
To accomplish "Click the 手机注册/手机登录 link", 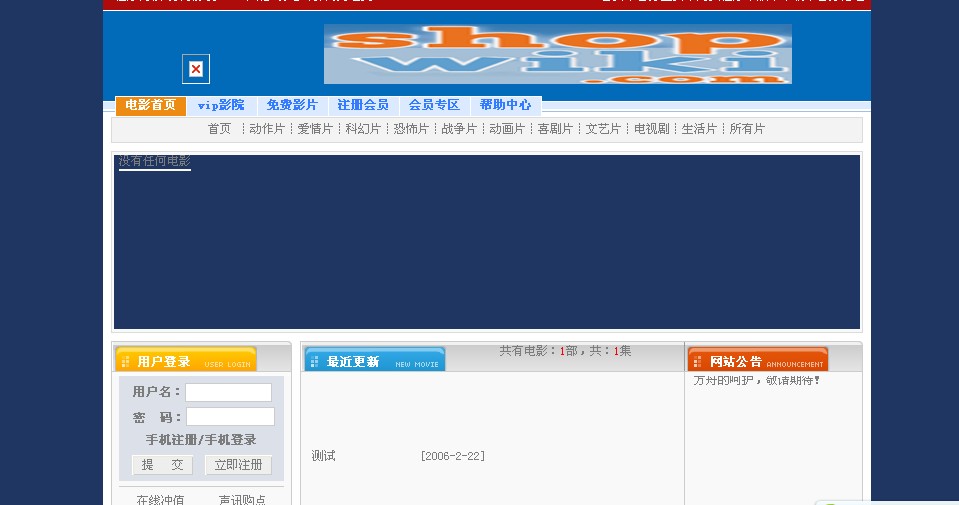I will pyautogui.click(x=201, y=440).
